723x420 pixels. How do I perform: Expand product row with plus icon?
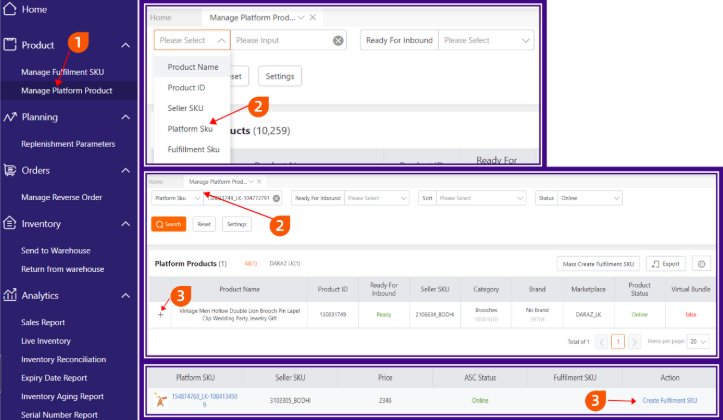[160, 314]
